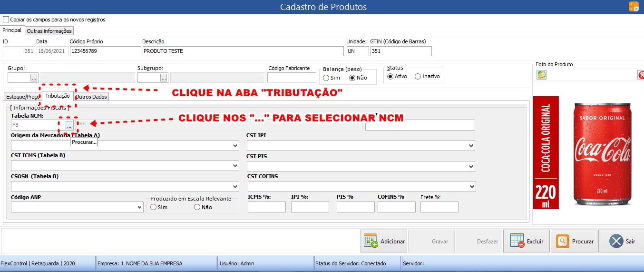Click the Descrição text field
The height and width of the screenshot is (272, 644).
(243, 51)
